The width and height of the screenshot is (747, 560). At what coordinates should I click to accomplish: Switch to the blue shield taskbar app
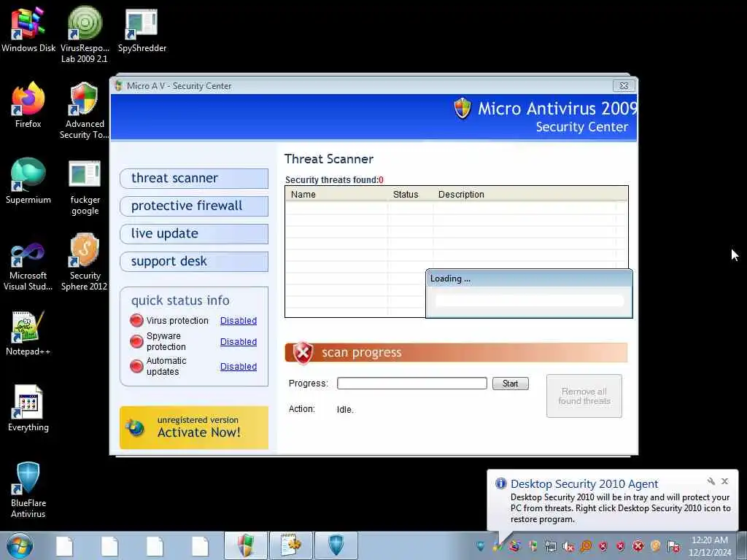(336, 545)
